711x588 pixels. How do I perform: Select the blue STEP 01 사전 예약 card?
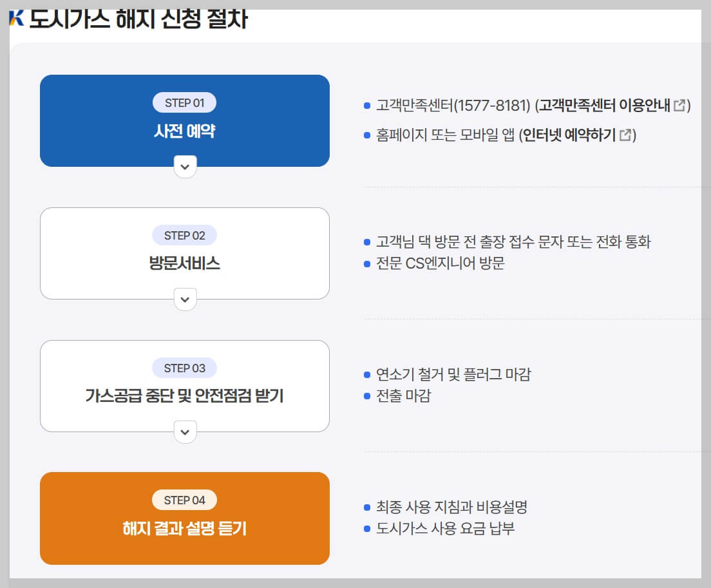185,120
